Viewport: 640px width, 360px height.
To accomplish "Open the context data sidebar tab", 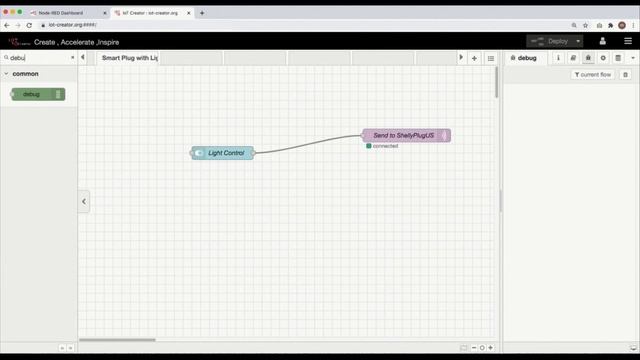I will point(618,58).
